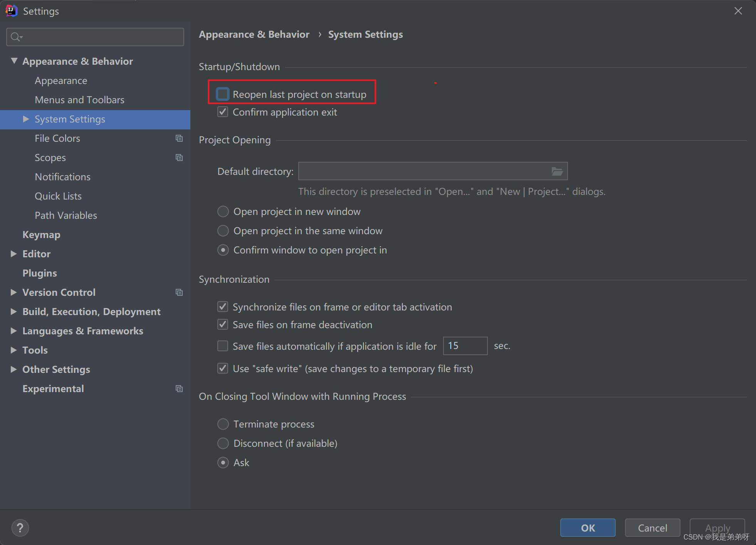The image size is (756, 545).
Task: Expand the System Settings subtree arrow
Action: 26,119
